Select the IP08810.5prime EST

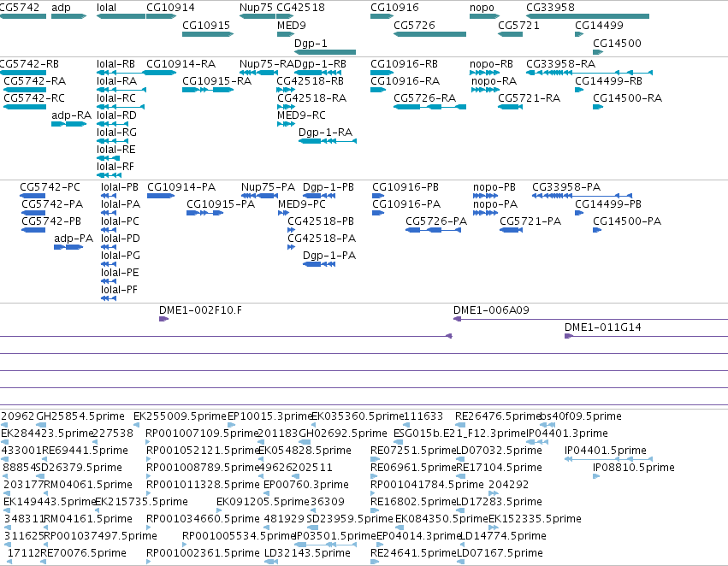click(596, 476)
